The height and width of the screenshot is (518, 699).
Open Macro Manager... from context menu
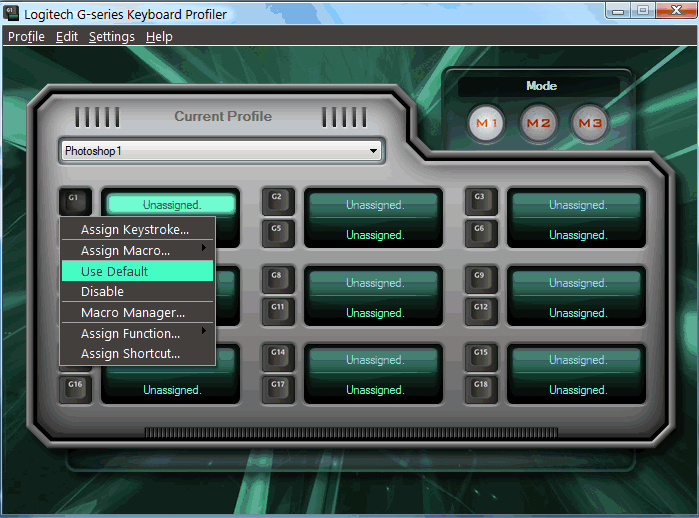(137, 312)
